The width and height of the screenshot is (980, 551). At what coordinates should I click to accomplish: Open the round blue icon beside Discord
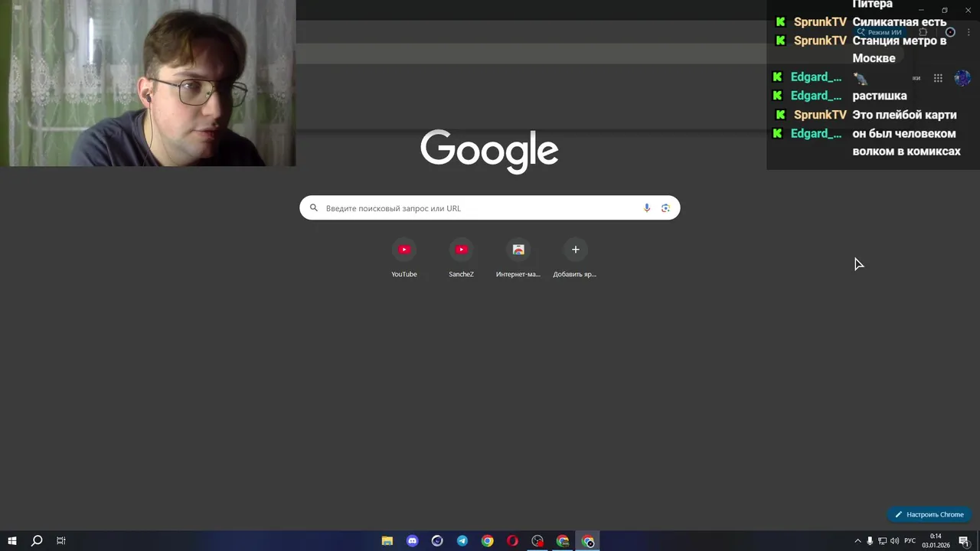(x=437, y=541)
